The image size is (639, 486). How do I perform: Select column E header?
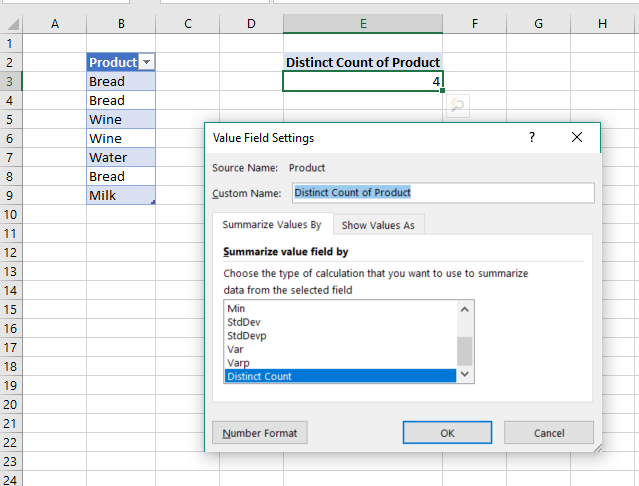(363, 23)
